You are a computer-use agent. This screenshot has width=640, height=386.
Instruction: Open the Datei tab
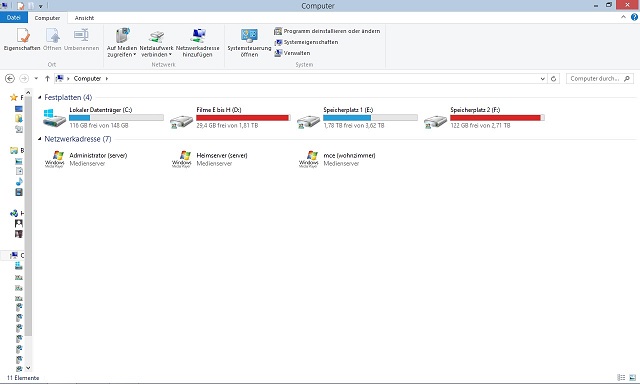(x=13, y=18)
